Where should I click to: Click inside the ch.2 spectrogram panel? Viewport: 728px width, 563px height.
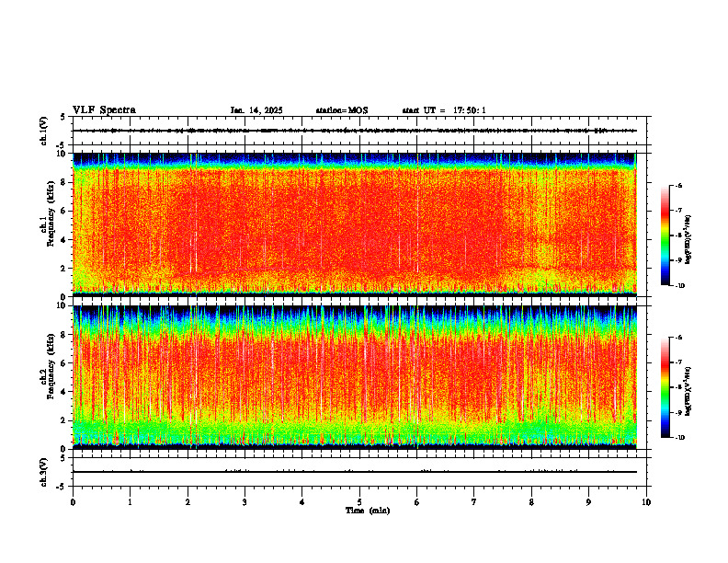tap(355, 377)
